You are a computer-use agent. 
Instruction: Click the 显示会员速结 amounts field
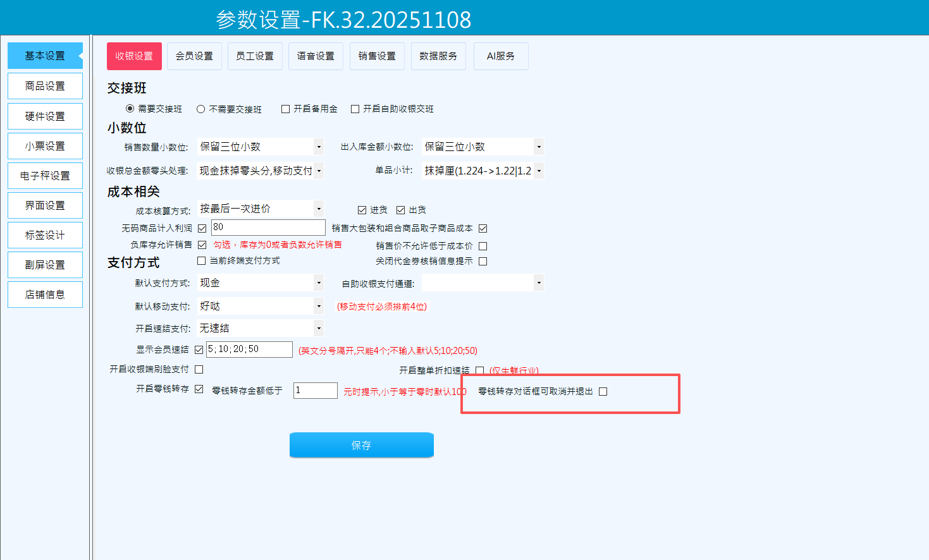coord(249,350)
